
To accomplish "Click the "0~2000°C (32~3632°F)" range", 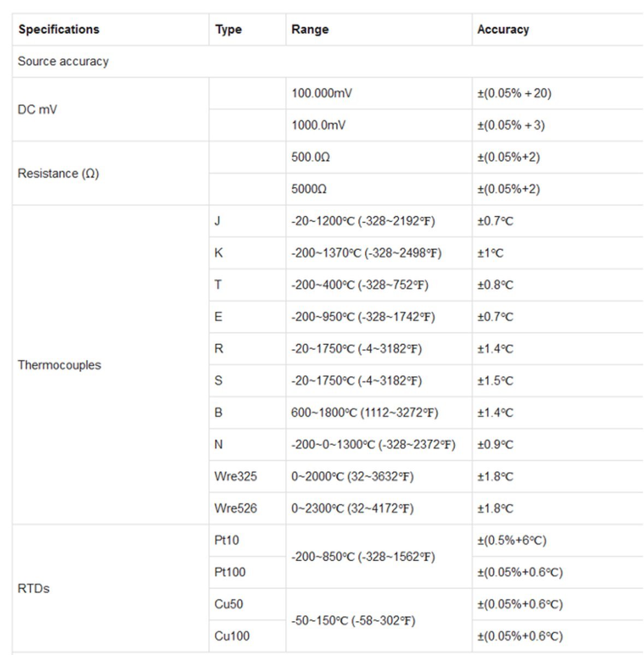I will 353,477.
